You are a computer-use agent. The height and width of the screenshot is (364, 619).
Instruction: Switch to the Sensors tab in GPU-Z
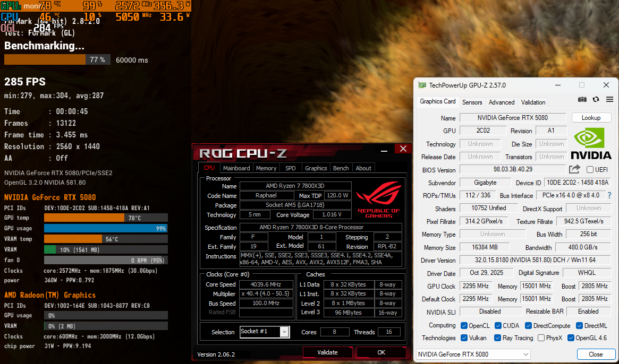tap(472, 102)
